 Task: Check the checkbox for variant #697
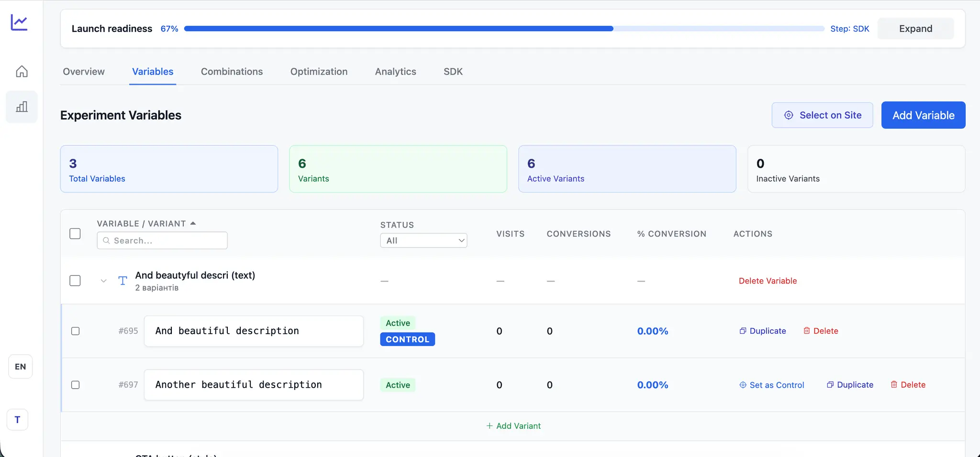[75, 385]
